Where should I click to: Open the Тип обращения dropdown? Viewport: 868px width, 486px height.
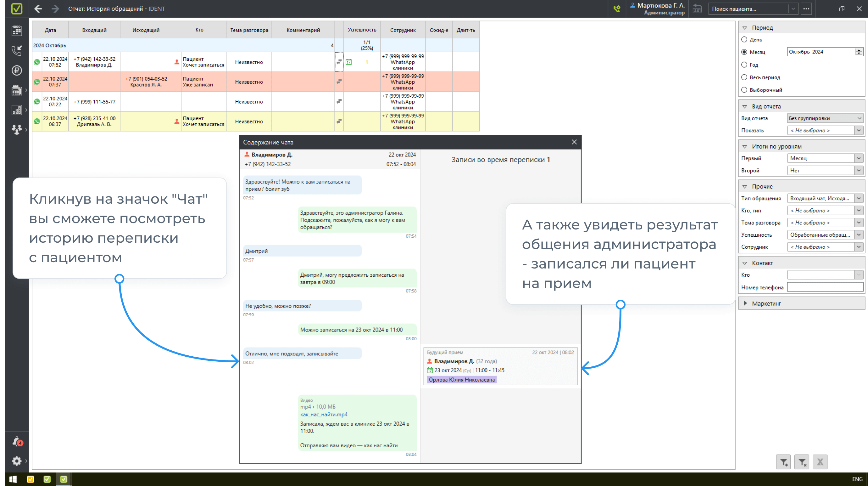(x=825, y=198)
